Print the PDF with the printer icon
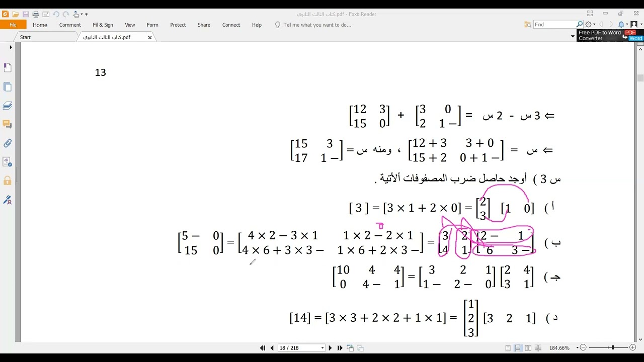 click(x=36, y=14)
